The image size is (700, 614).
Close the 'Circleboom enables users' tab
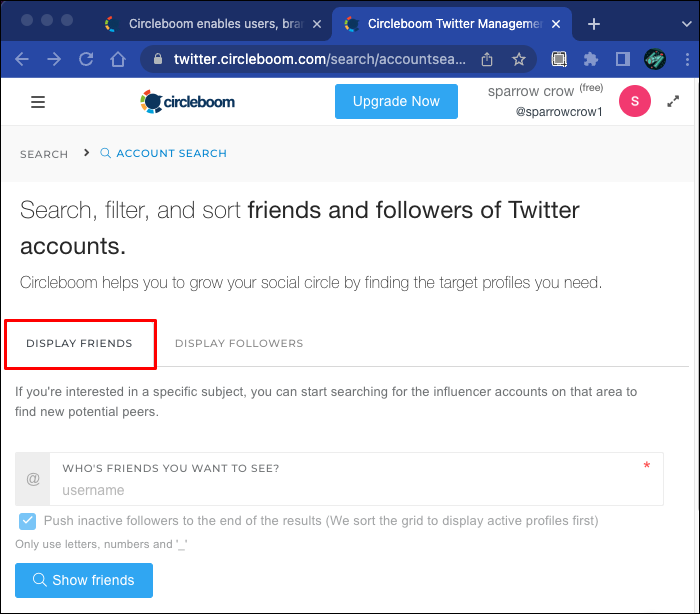coord(317,24)
